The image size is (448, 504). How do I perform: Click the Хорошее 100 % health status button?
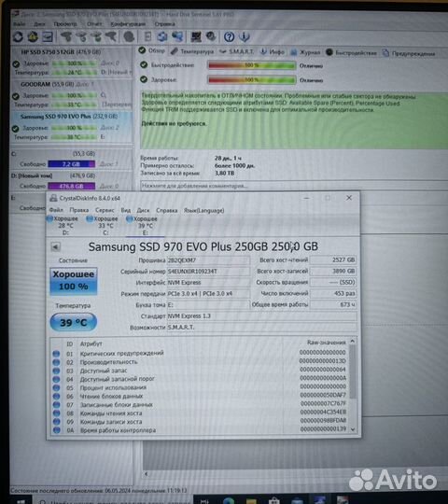pos(74,281)
